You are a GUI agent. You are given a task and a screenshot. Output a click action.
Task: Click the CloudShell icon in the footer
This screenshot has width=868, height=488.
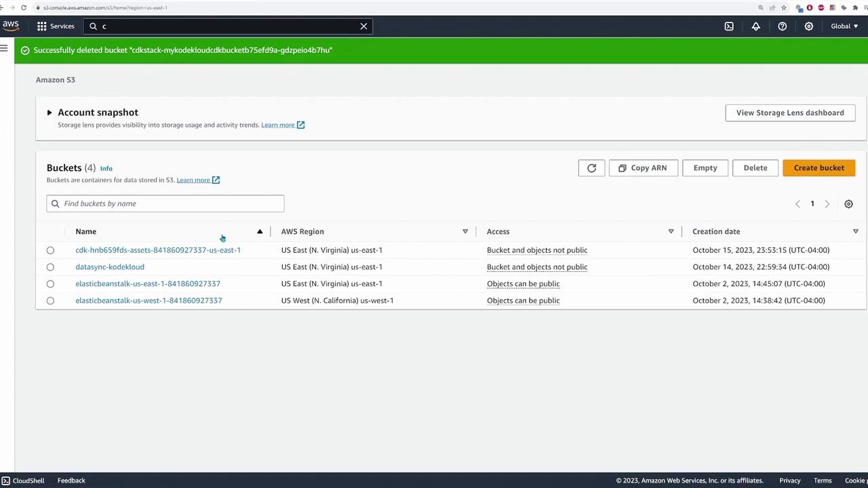[x=5, y=481]
